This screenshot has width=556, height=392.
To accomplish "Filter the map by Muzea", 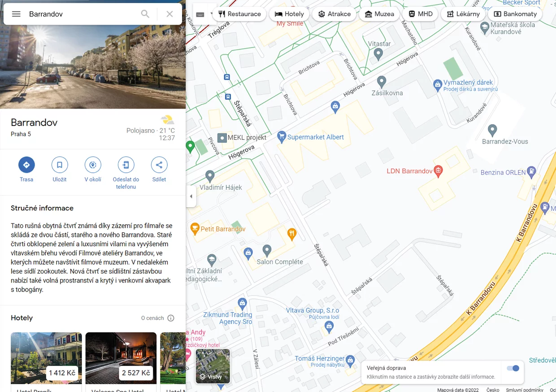I will pos(379,14).
